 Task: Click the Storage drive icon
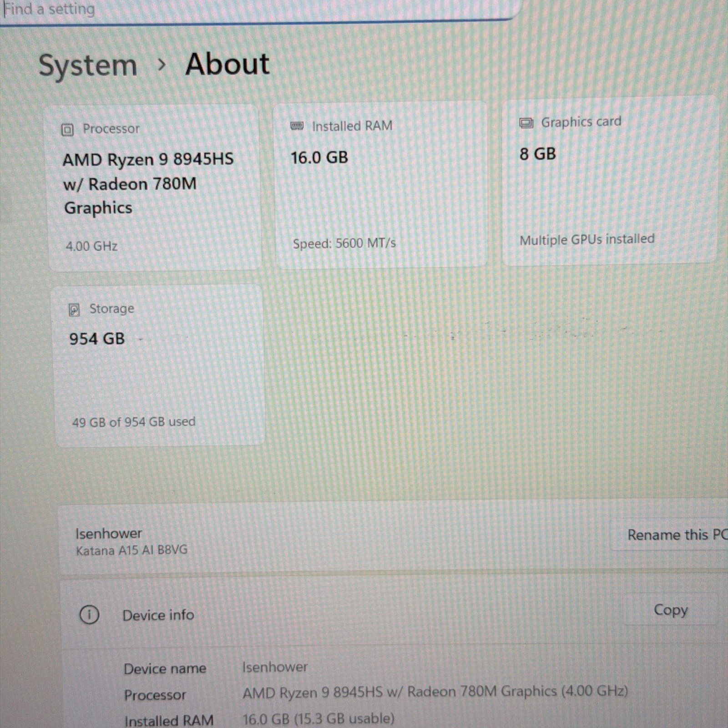(x=74, y=310)
